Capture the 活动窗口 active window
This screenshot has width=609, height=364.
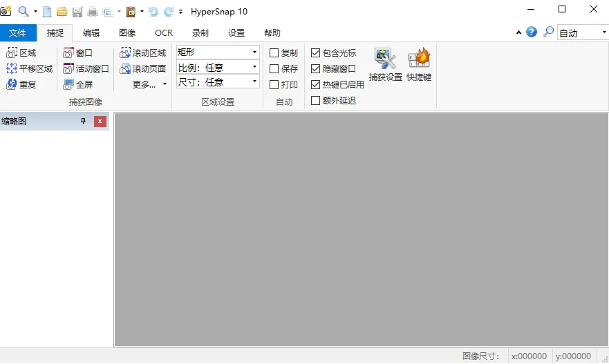86,68
